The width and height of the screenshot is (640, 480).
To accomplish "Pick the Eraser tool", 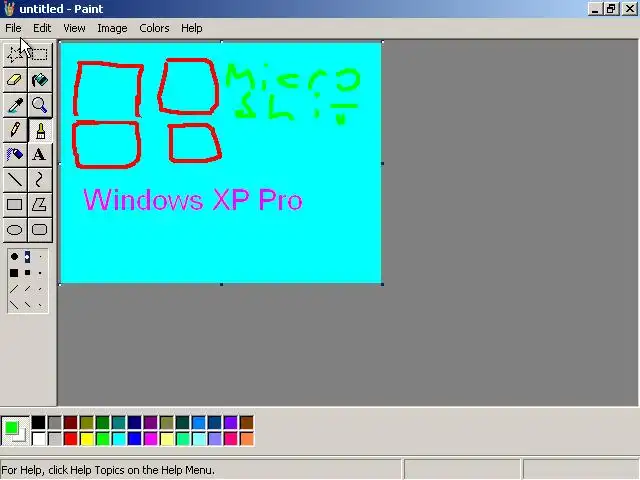I will pos(15,80).
